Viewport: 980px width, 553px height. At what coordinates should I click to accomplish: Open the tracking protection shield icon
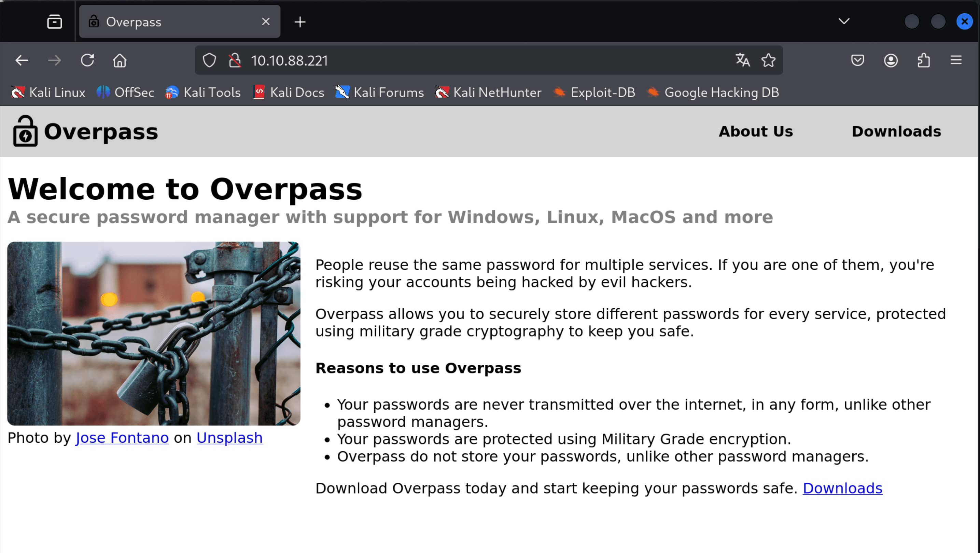pyautogui.click(x=209, y=60)
